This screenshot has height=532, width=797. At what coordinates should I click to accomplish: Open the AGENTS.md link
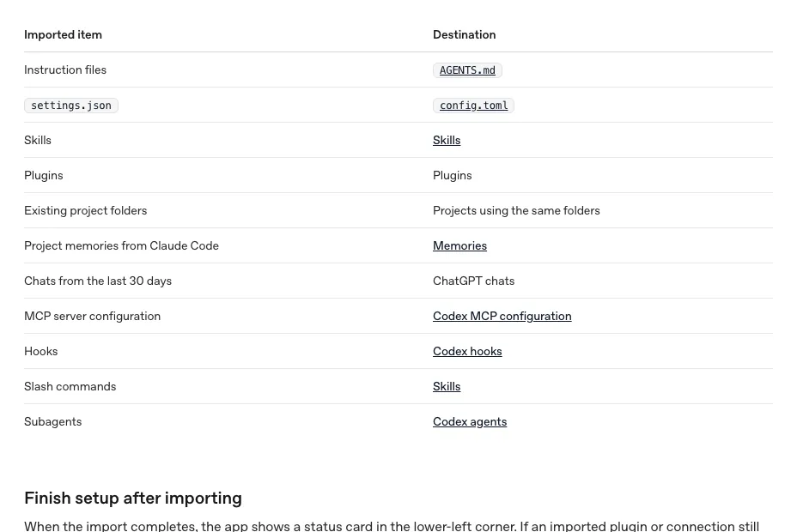[467, 70]
